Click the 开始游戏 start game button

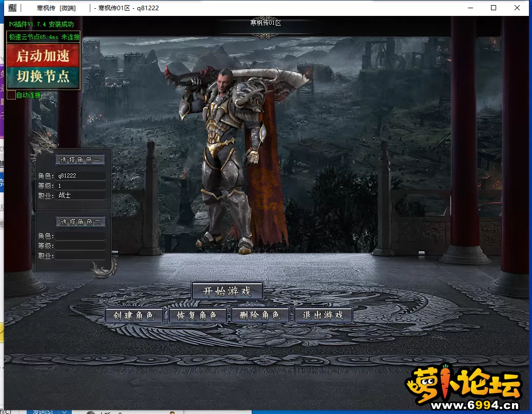(x=227, y=291)
